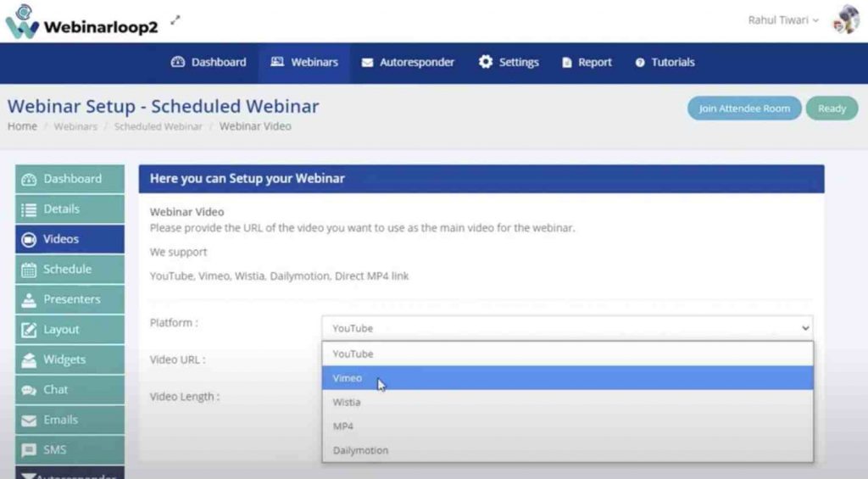
Task: Open Report in top navigation
Action: [x=587, y=62]
